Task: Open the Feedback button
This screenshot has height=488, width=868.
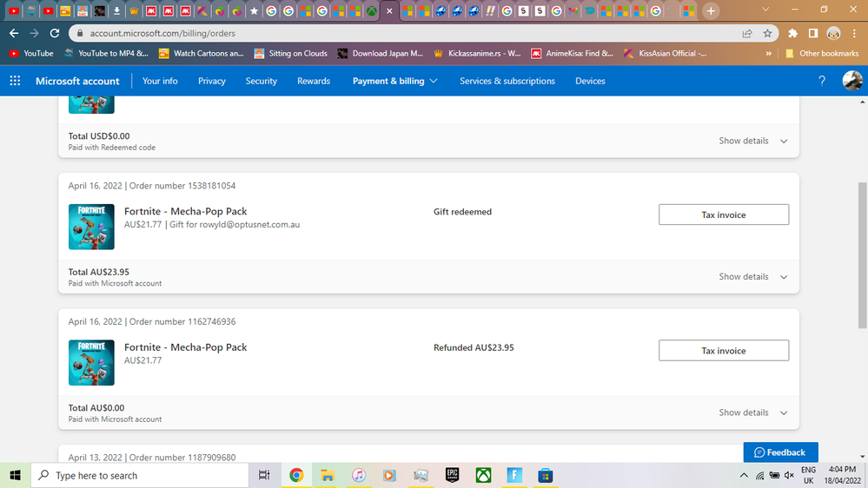Action: click(780, 452)
